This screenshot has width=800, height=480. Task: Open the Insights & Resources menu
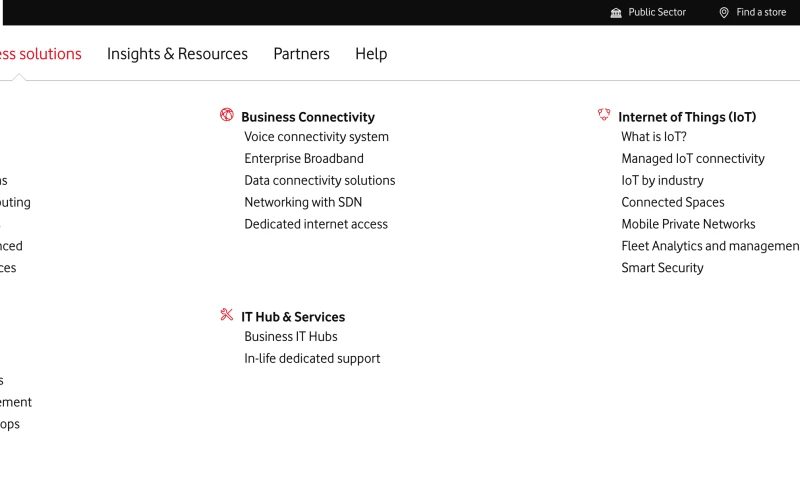click(177, 54)
